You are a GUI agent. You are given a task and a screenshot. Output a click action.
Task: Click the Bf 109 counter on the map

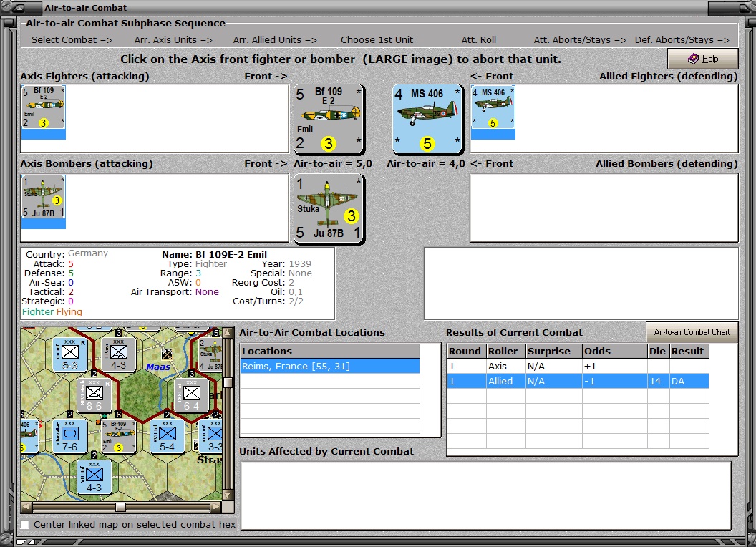coord(118,436)
